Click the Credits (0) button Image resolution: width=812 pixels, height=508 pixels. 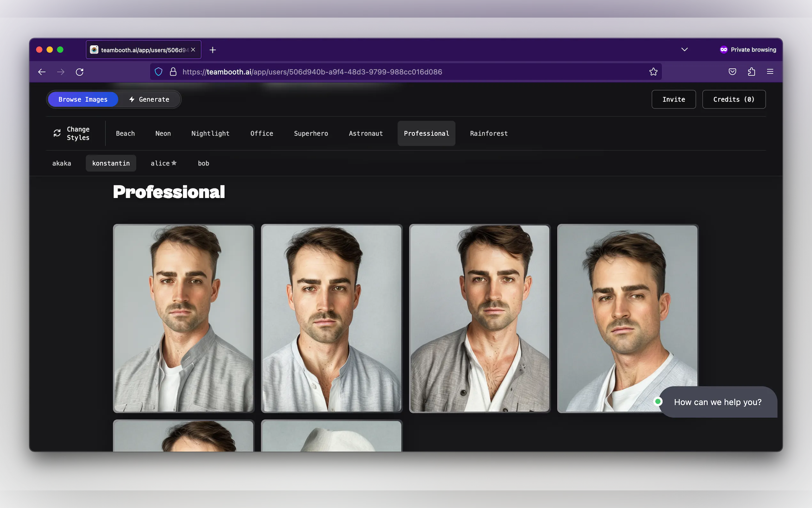pyautogui.click(x=733, y=99)
